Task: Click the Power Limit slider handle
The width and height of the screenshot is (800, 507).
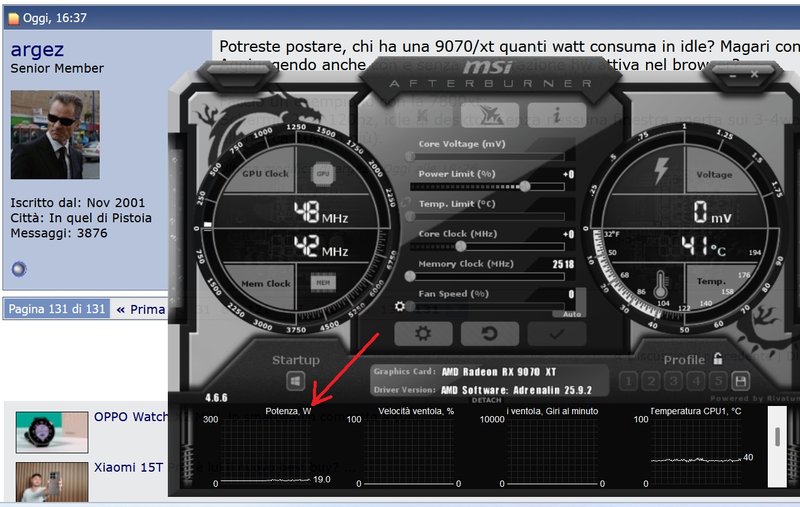Action: click(525, 187)
